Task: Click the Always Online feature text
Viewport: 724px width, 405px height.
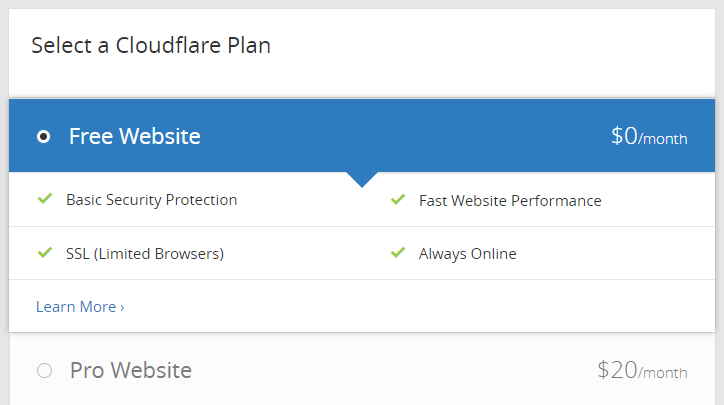Action: click(x=467, y=254)
